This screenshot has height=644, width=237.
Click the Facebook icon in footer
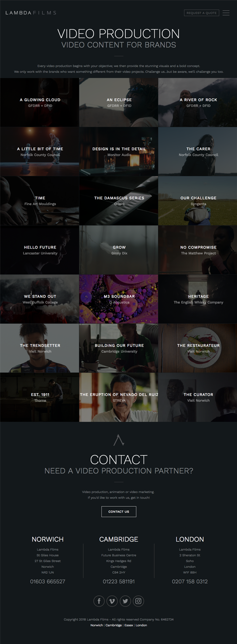99,601
